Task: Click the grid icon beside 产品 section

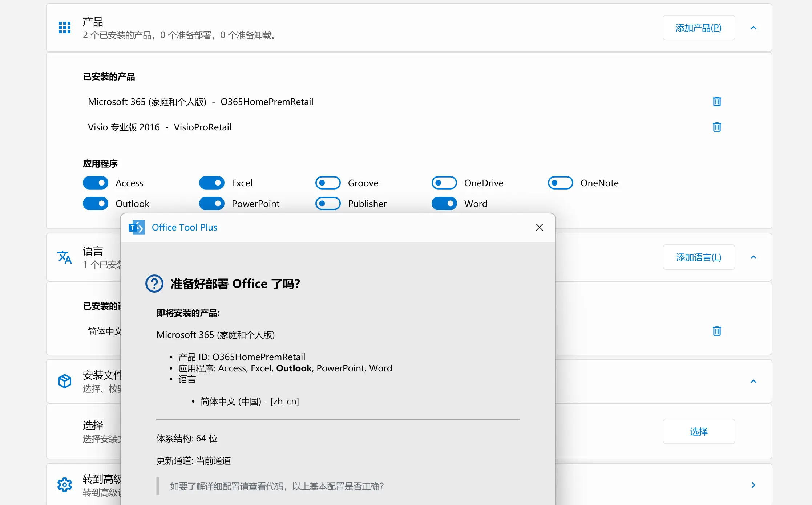Action: coord(64,27)
